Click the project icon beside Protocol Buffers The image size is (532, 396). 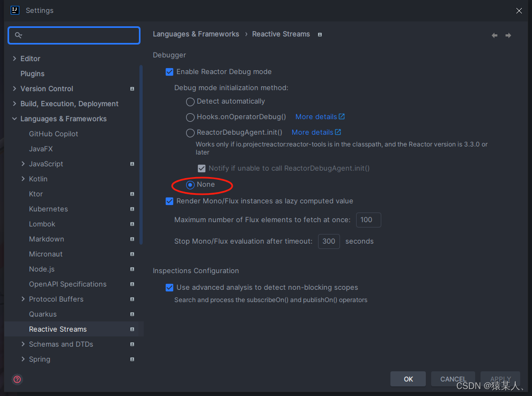[132, 299]
